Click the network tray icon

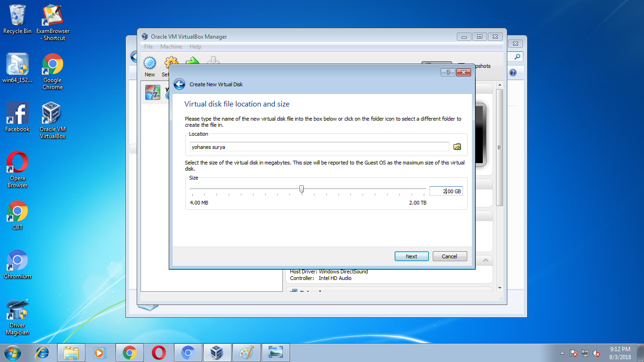tap(585, 353)
